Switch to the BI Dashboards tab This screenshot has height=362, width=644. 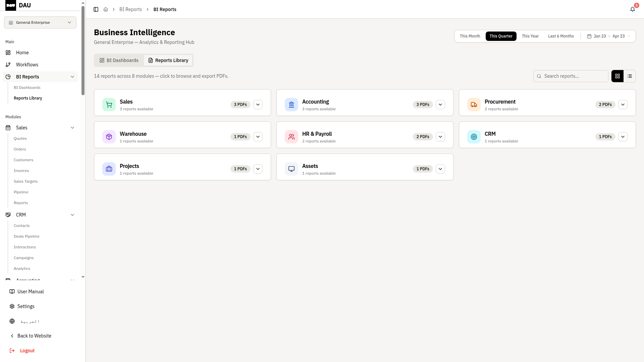tap(119, 60)
